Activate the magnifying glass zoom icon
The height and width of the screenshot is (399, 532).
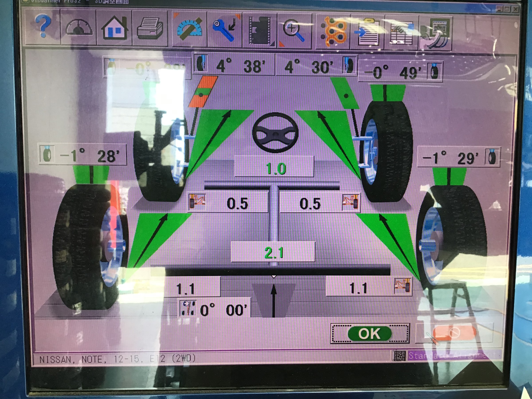(x=295, y=31)
